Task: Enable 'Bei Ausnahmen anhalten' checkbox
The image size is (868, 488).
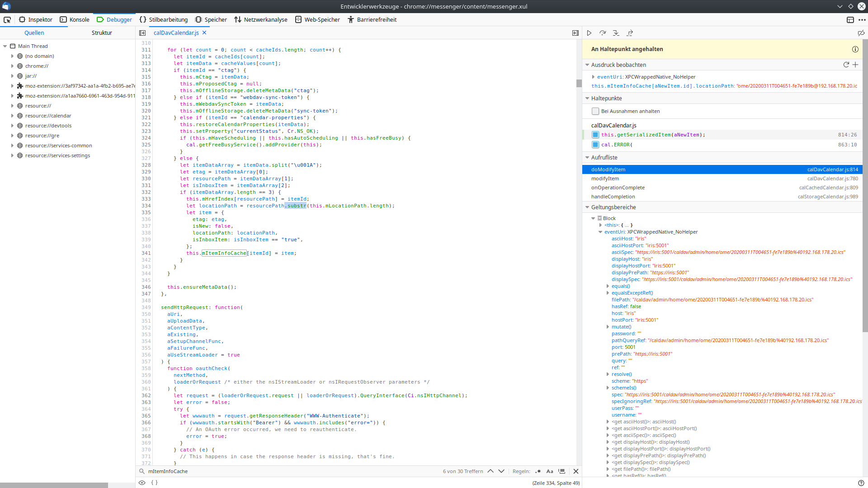Action: tap(595, 111)
